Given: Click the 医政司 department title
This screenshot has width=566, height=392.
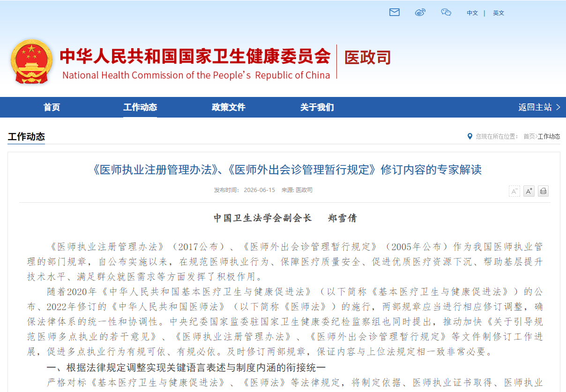Looking at the screenshot, I should click(x=368, y=58).
